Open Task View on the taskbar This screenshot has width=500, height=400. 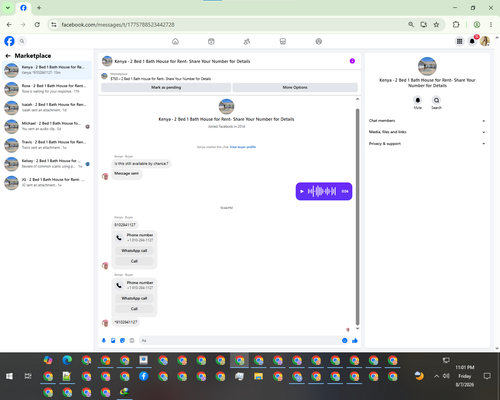(x=28, y=376)
